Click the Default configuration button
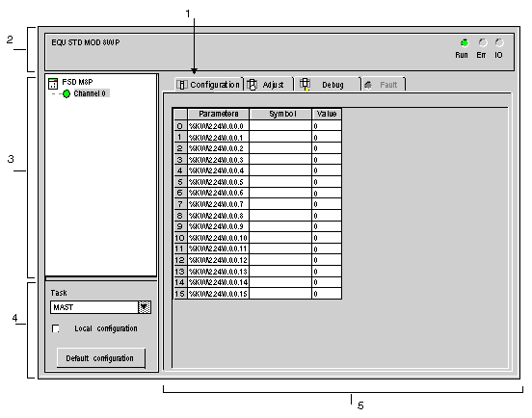The height and width of the screenshot is (418, 532). click(101, 358)
